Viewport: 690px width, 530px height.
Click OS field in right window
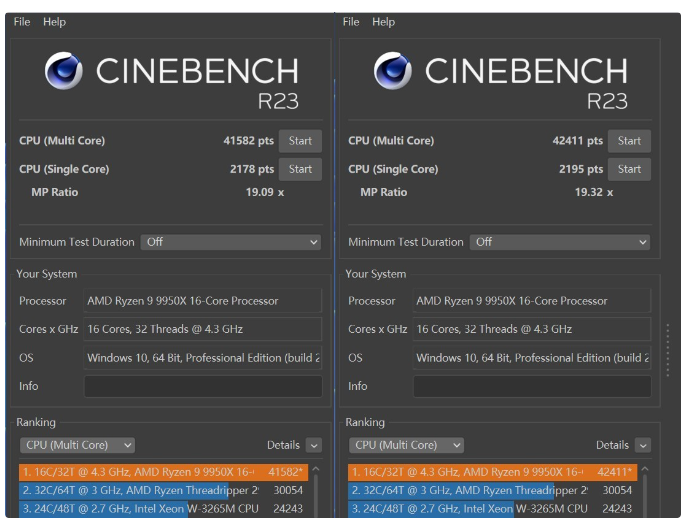(x=532, y=358)
